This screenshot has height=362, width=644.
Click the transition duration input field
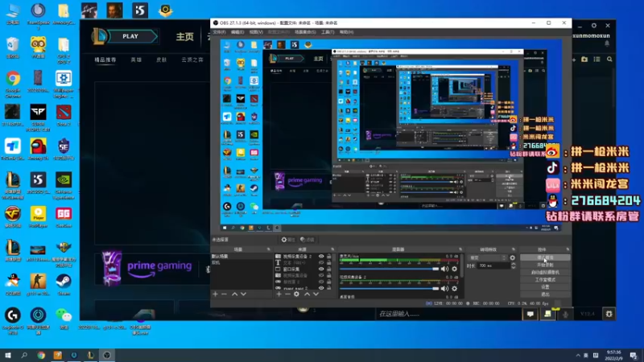pyautogui.click(x=493, y=266)
